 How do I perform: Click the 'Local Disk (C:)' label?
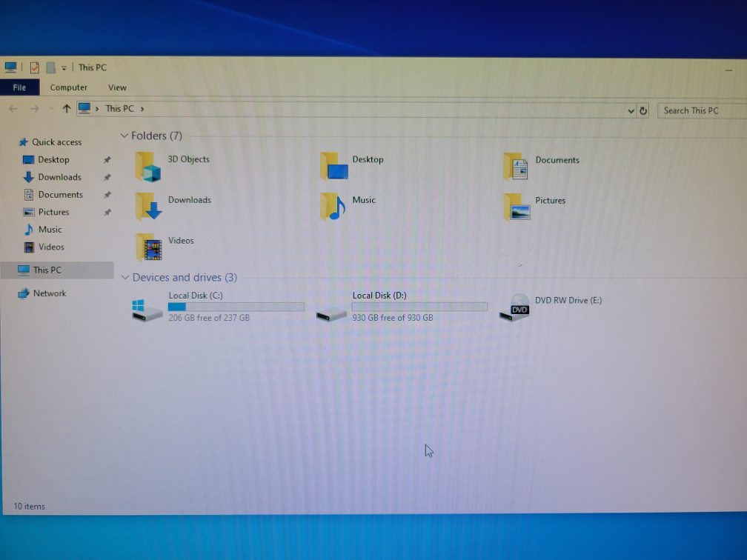point(196,296)
